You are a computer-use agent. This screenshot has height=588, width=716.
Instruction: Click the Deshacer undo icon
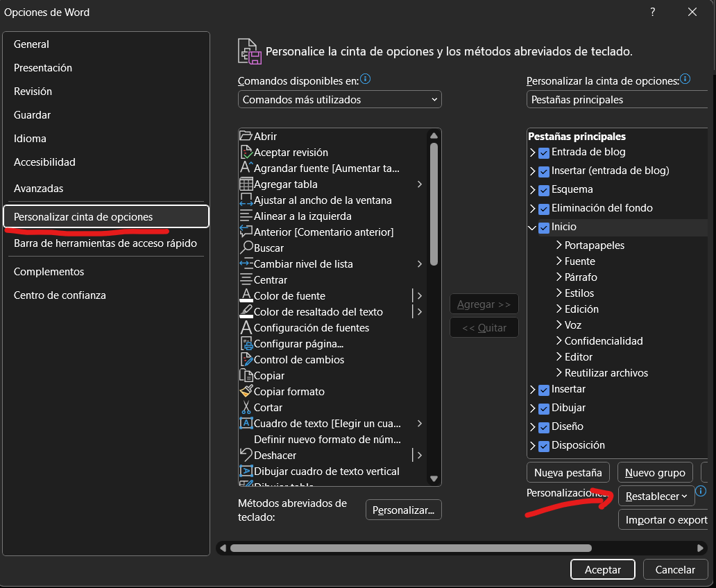[246, 455]
